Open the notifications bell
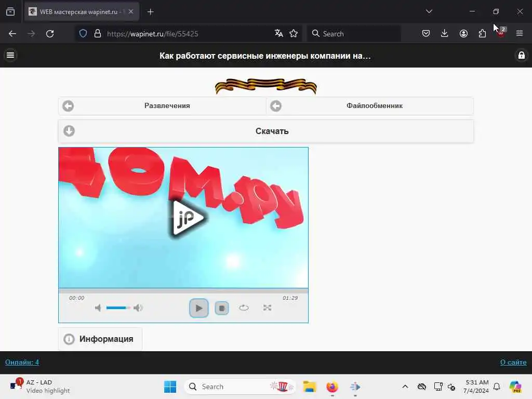Image resolution: width=532 pixels, height=399 pixels. click(x=496, y=387)
